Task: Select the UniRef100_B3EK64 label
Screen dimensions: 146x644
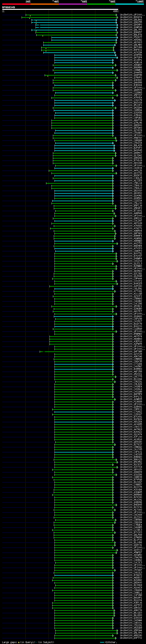Action: (x=131, y=85)
